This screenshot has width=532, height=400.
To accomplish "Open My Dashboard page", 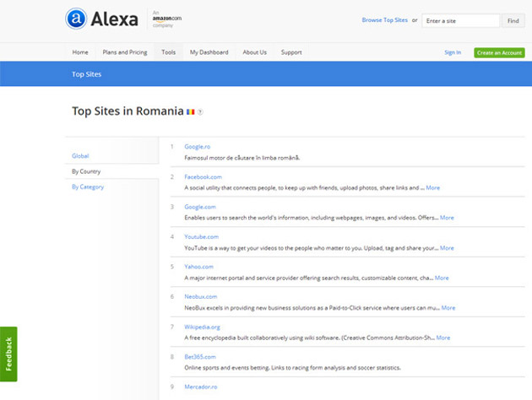I will coord(209,52).
